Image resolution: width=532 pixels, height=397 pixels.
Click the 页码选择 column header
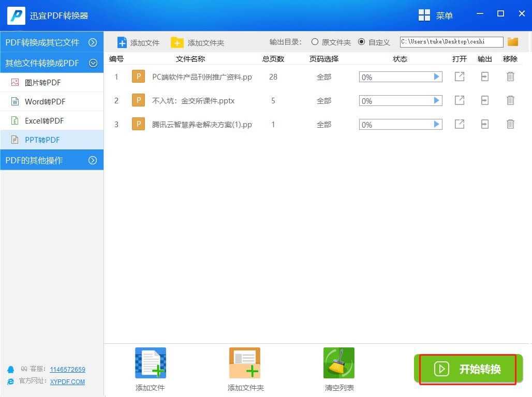(x=324, y=59)
